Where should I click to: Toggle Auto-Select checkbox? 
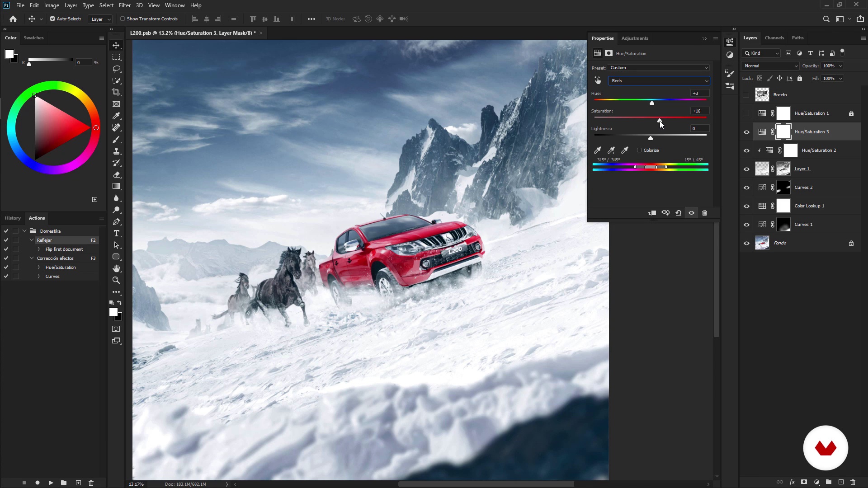(x=52, y=19)
